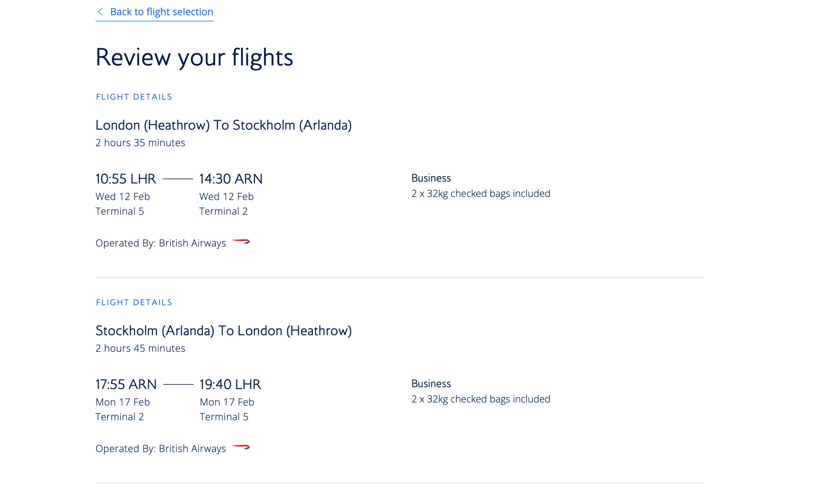823x504 pixels.
Task: Click Stockholm (Arlanda) To London (Heathrow) title
Action: click(223, 331)
